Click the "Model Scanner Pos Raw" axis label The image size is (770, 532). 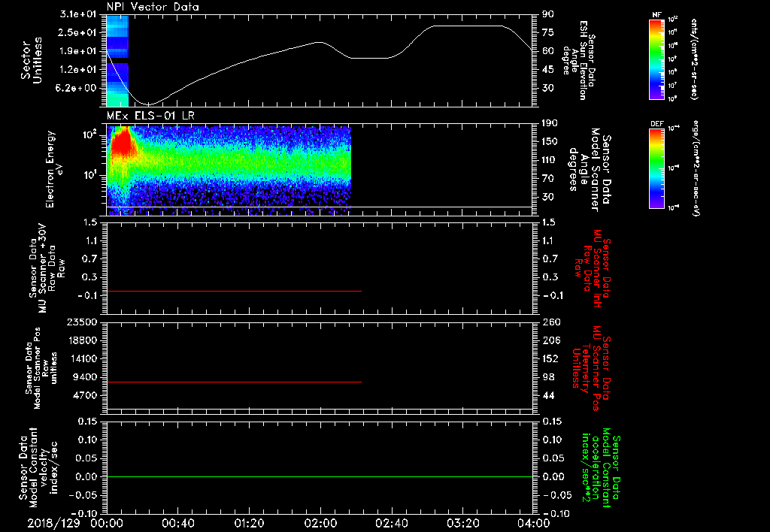click(41, 367)
